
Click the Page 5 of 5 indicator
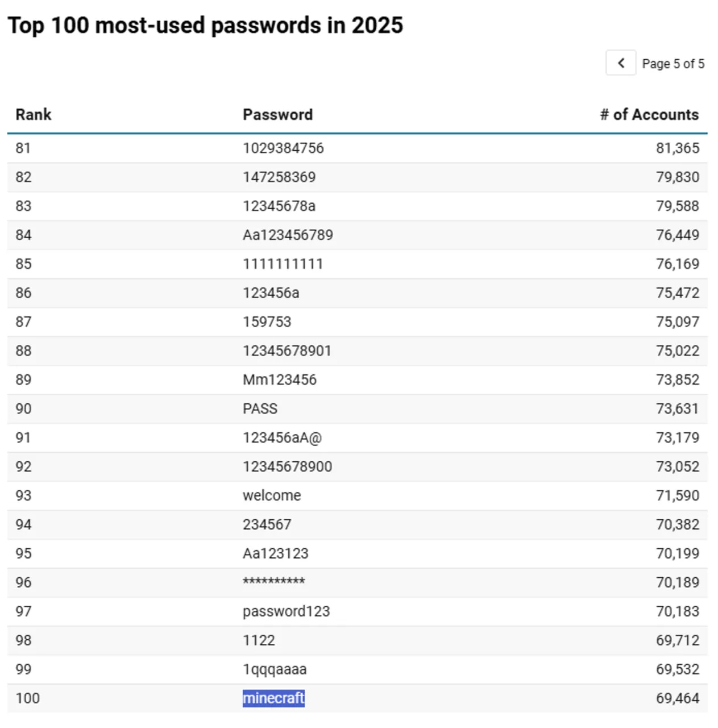pyautogui.click(x=673, y=64)
